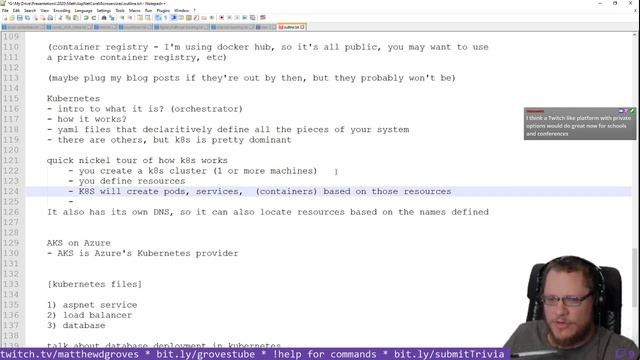Open the Search menu
Viewport: 640px width, 360px height.
coord(30,10)
